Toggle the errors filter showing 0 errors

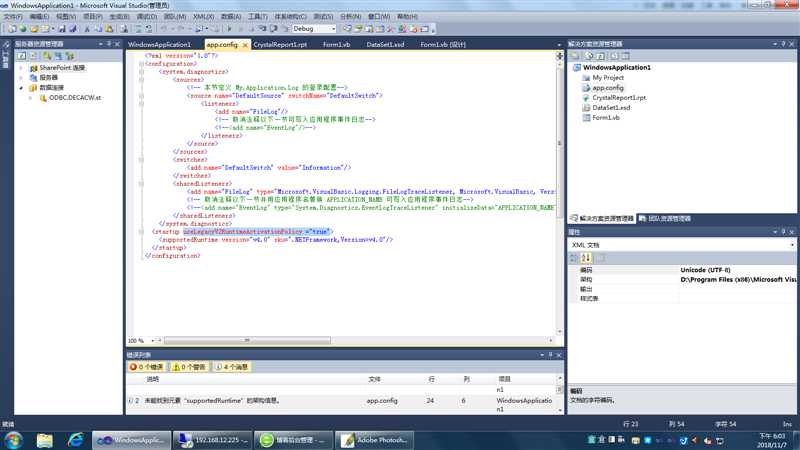[146, 367]
